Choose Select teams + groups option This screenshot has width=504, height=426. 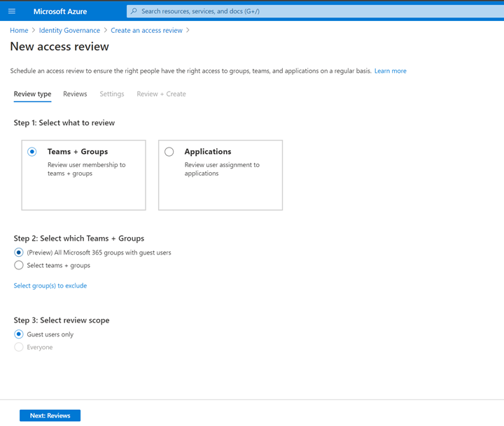pyautogui.click(x=19, y=265)
